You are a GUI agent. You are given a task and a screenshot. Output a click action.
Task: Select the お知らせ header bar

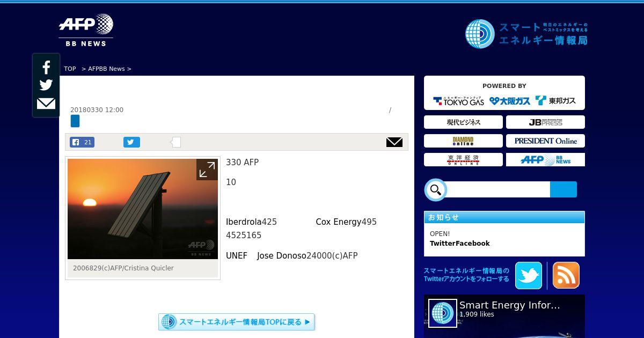(504, 217)
